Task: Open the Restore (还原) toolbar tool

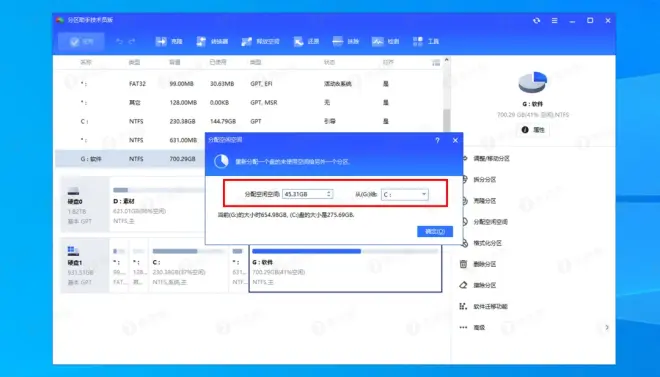Action: tap(306, 41)
